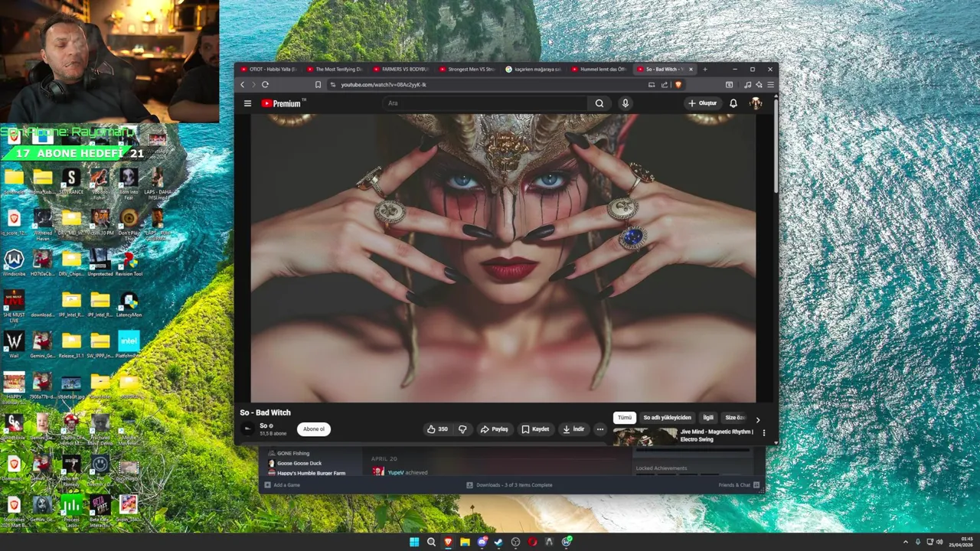Click the YouTube search magnifier button
980x551 pixels.
pyautogui.click(x=599, y=103)
